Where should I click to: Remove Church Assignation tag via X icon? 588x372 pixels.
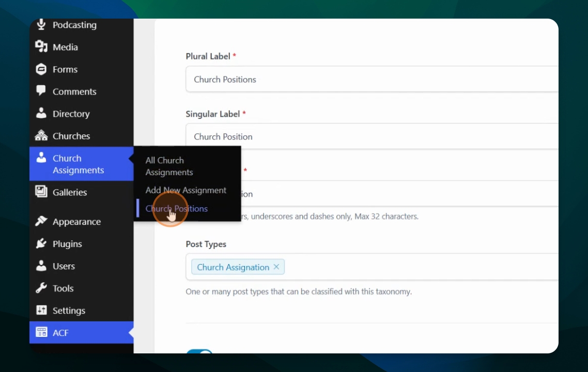click(x=276, y=267)
